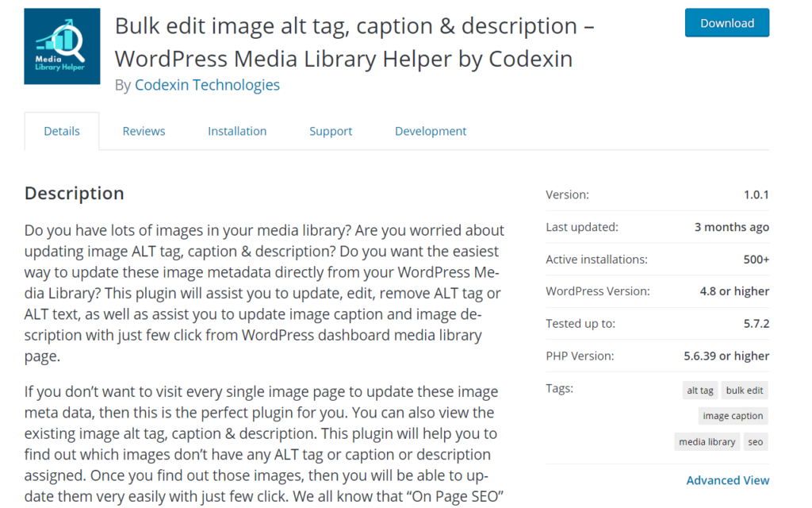Image resolution: width=812 pixels, height=508 pixels.
Task: Click the Media Library Helper plugin icon
Action: pyautogui.click(x=62, y=46)
